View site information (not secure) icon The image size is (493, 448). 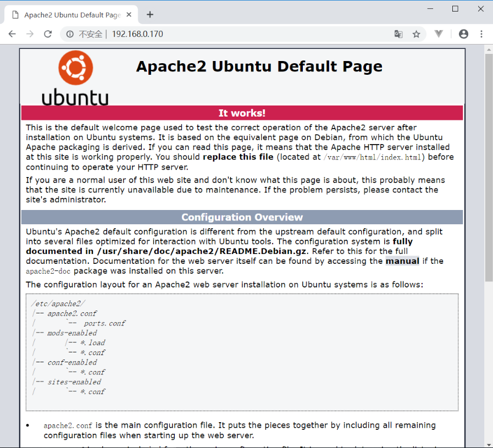(70, 34)
